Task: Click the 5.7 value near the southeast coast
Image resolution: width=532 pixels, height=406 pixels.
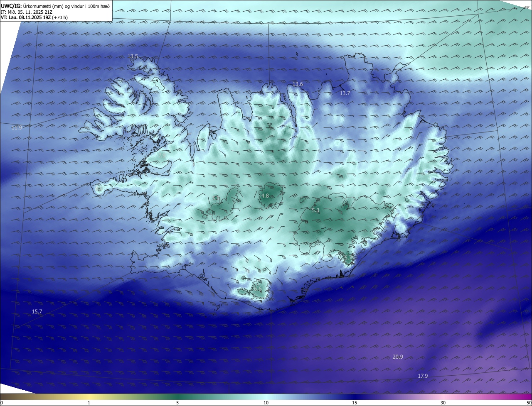Action: tap(348, 258)
